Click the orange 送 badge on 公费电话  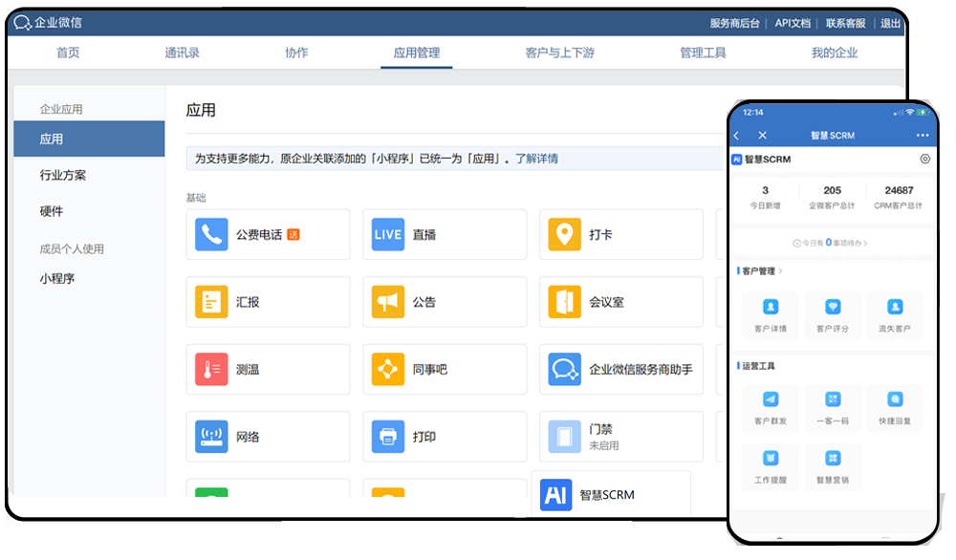tap(293, 234)
